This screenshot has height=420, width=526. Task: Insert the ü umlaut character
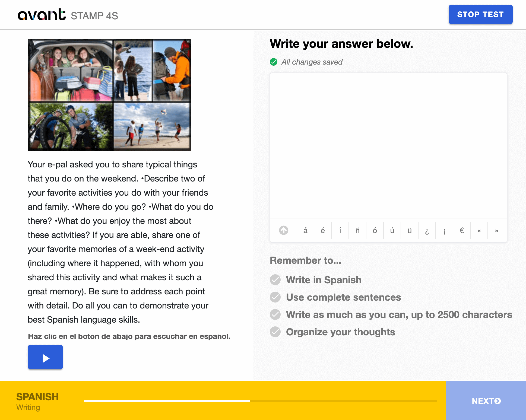pyautogui.click(x=410, y=231)
